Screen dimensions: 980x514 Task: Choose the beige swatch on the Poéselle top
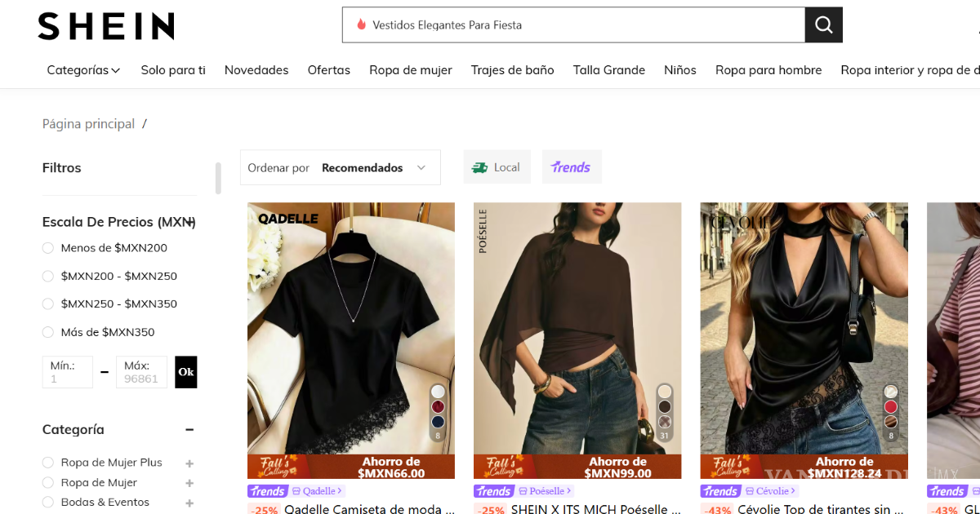click(665, 392)
